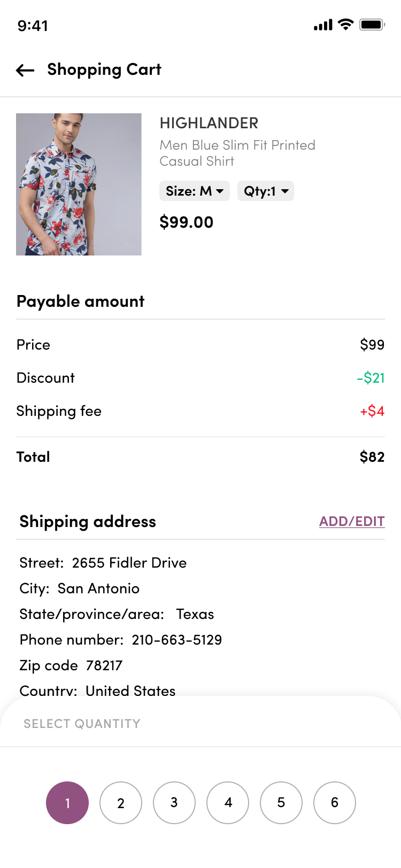Open the Qty:1 dropdown
This screenshot has height=868, width=401.
point(266,191)
